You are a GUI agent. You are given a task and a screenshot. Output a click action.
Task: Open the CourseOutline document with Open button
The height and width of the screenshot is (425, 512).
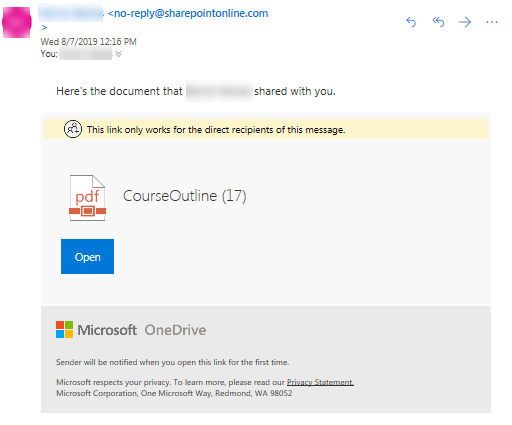tap(87, 256)
